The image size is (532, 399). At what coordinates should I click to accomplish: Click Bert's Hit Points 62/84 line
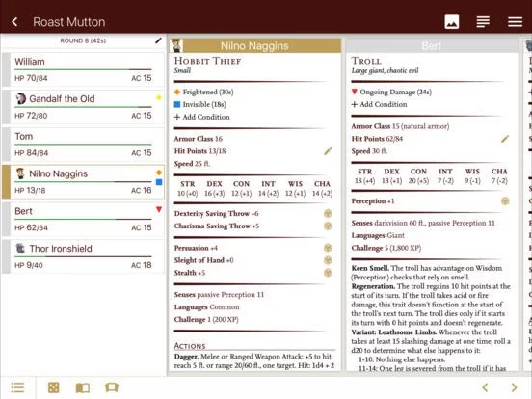pyautogui.click(x=377, y=139)
